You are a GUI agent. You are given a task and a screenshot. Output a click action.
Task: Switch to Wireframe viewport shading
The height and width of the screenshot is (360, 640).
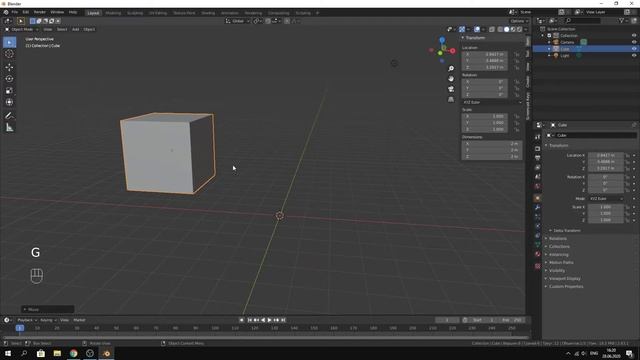tap(500, 29)
